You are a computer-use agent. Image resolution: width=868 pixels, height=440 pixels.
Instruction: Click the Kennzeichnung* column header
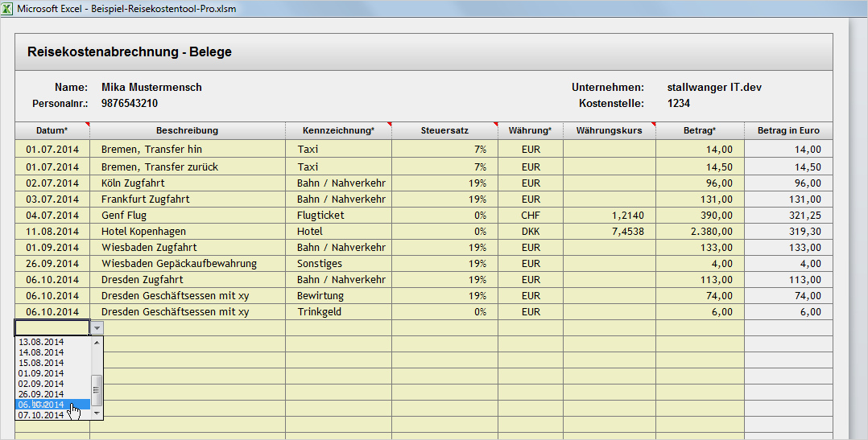click(338, 130)
